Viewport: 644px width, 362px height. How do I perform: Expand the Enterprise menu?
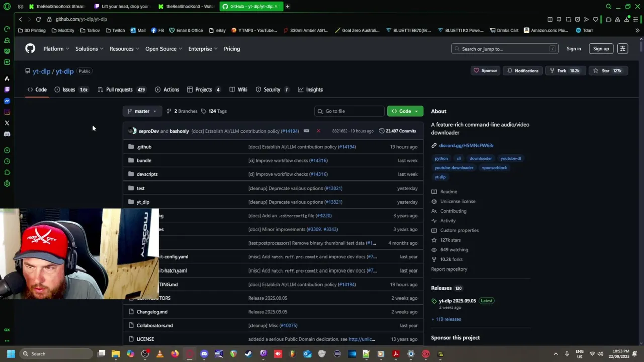[x=203, y=49]
